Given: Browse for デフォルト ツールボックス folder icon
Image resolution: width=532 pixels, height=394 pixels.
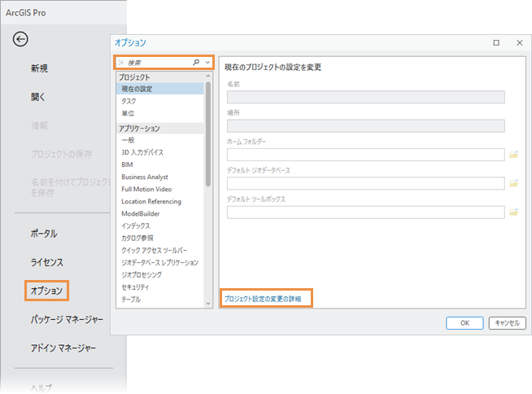Looking at the screenshot, I should point(513,212).
